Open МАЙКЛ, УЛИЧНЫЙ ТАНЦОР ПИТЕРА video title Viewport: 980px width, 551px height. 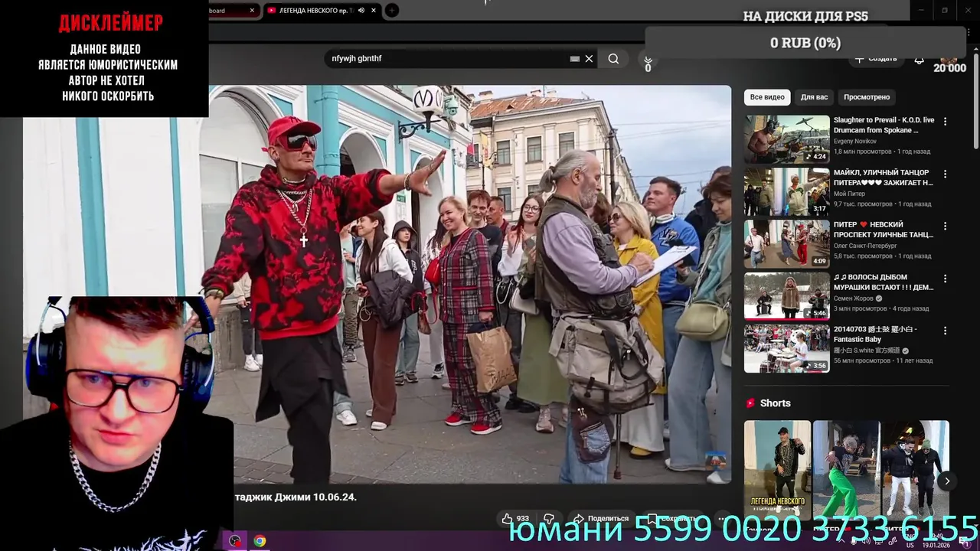point(884,178)
